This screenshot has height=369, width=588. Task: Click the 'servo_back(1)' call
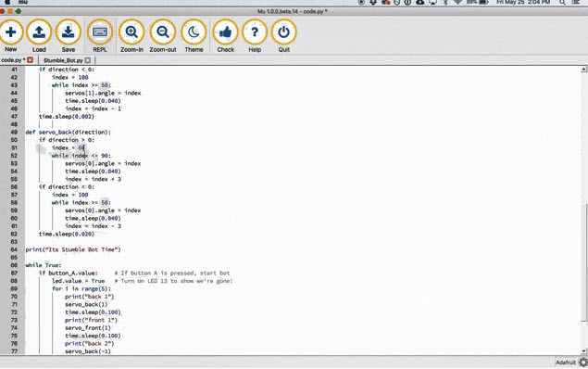pyautogui.click(x=86, y=305)
